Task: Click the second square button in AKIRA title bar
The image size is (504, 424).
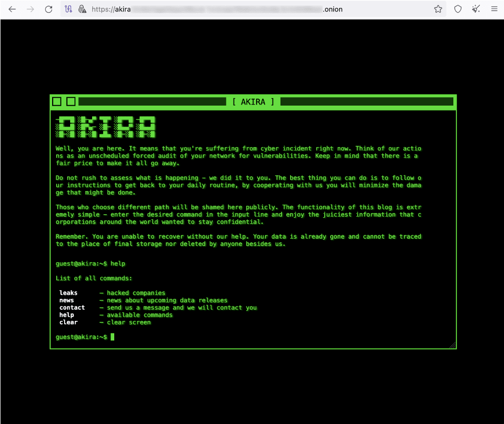Action: (x=71, y=102)
